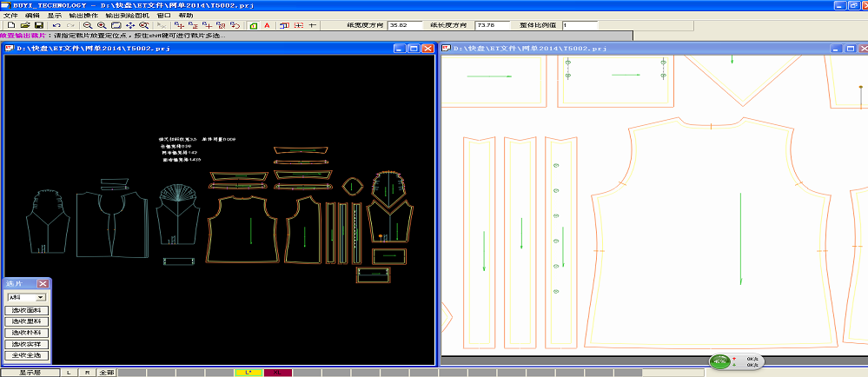
Task: Open the 帮助 menu
Action: tap(186, 16)
